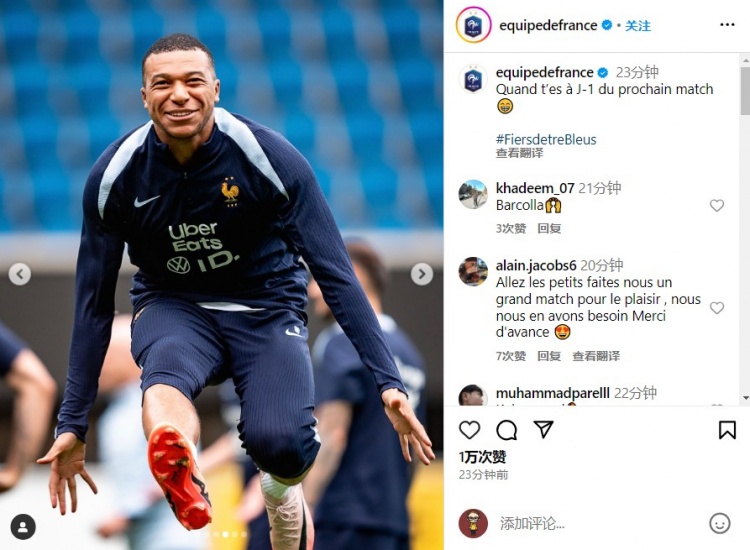Screen dimensions: 750x550
Task: View translation of the post caption
Action: coord(519,153)
